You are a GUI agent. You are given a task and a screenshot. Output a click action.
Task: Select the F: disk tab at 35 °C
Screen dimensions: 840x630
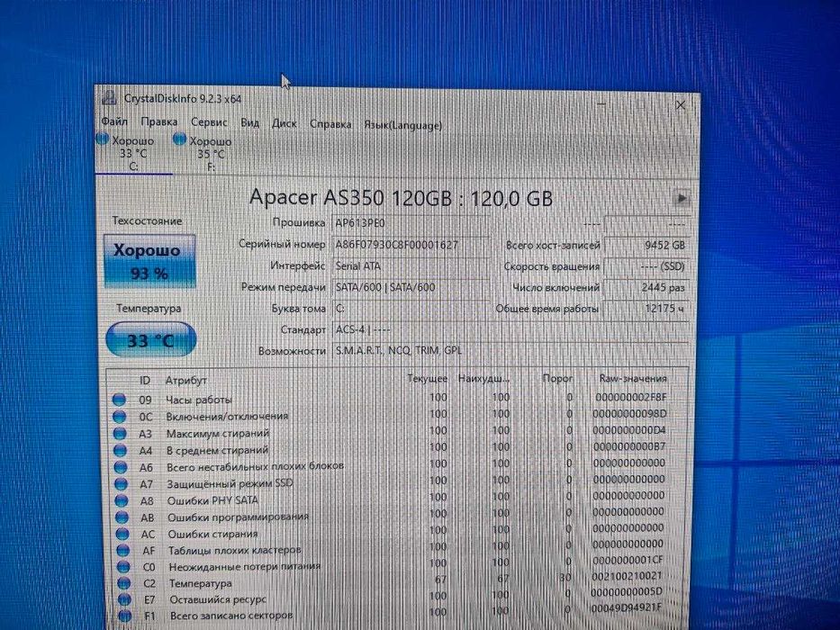[211, 154]
